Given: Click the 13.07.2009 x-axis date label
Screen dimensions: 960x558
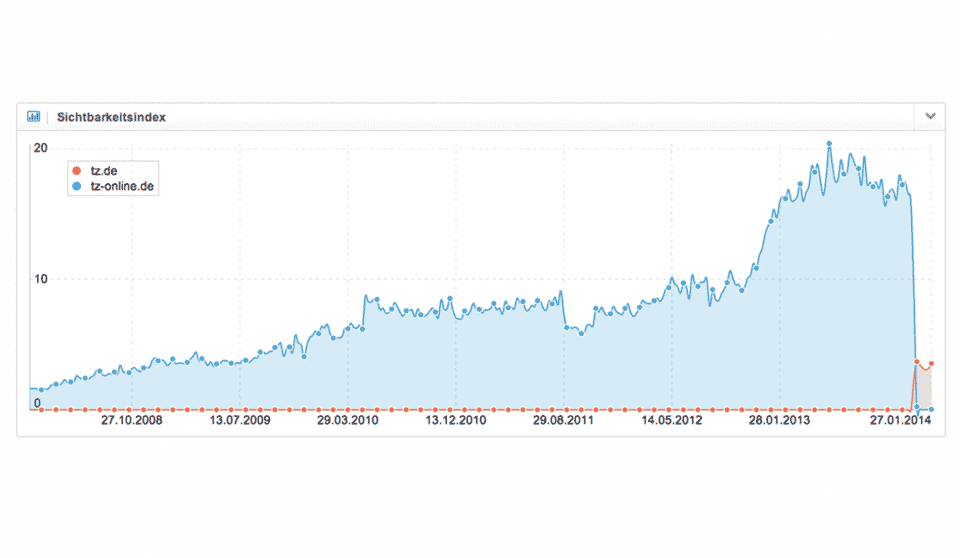Looking at the screenshot, I should coord(239,421).
